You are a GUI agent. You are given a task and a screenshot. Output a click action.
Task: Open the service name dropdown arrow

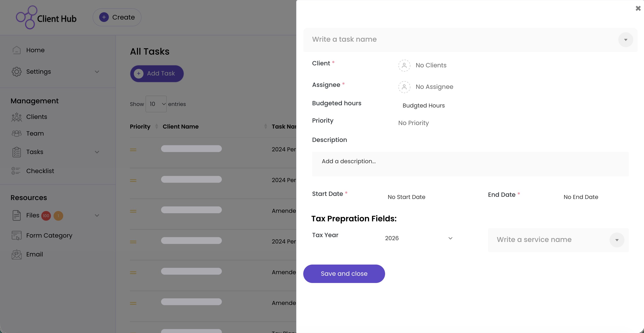pyautogui.click(x=617, y=240)
